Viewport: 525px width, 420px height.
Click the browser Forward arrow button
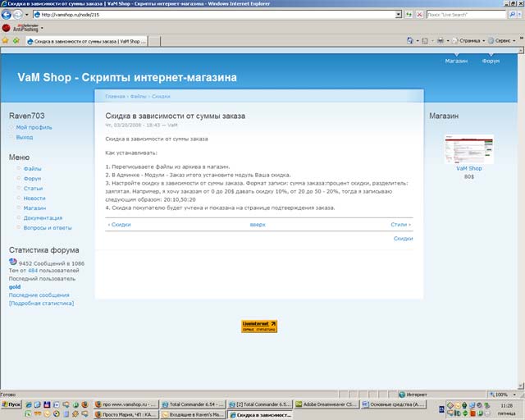18,15
